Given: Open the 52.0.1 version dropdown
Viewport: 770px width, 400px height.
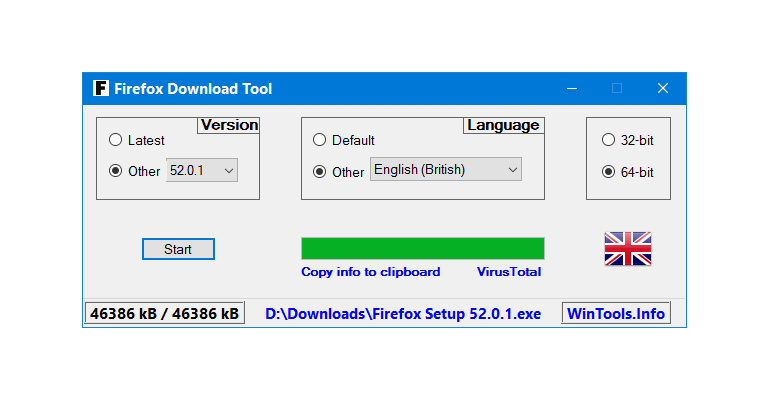Looking at the screenshot, I should (x=202, y=170).
